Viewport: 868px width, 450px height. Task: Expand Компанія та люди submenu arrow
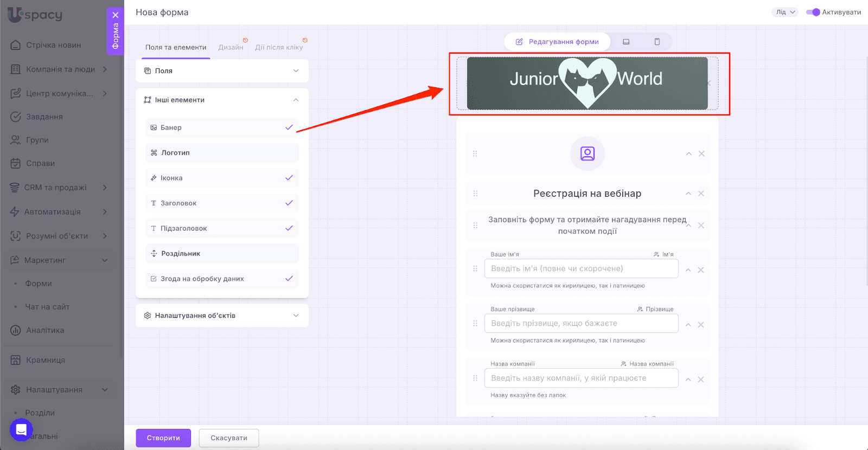pos(105,69)
